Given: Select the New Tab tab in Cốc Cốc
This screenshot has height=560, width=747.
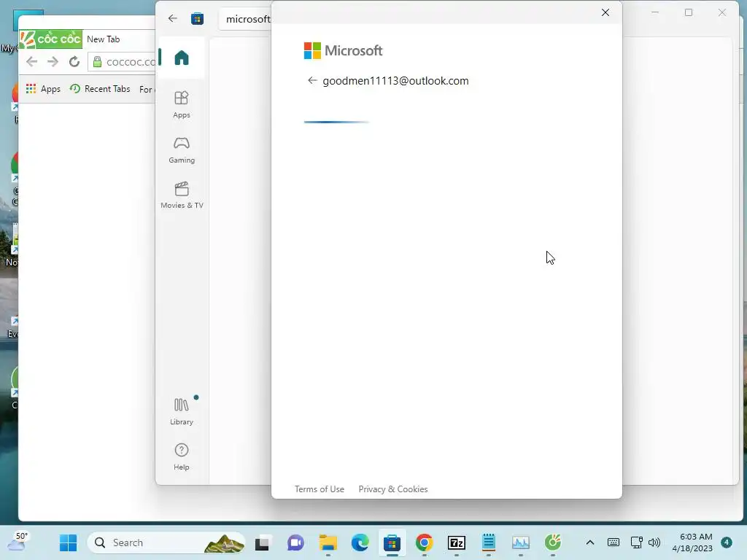Looking at the screenshot, I should [x=104, y=39].
